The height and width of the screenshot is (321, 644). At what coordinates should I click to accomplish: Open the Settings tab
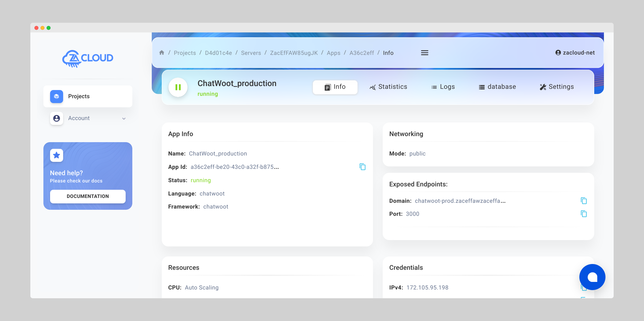(x=557, y=87)
